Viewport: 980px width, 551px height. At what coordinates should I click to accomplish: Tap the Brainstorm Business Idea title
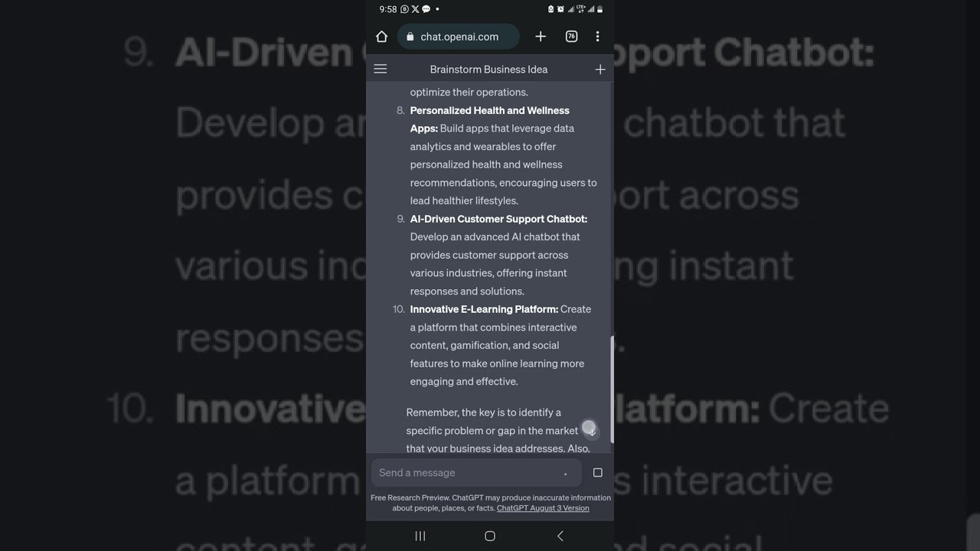[488, 69]
